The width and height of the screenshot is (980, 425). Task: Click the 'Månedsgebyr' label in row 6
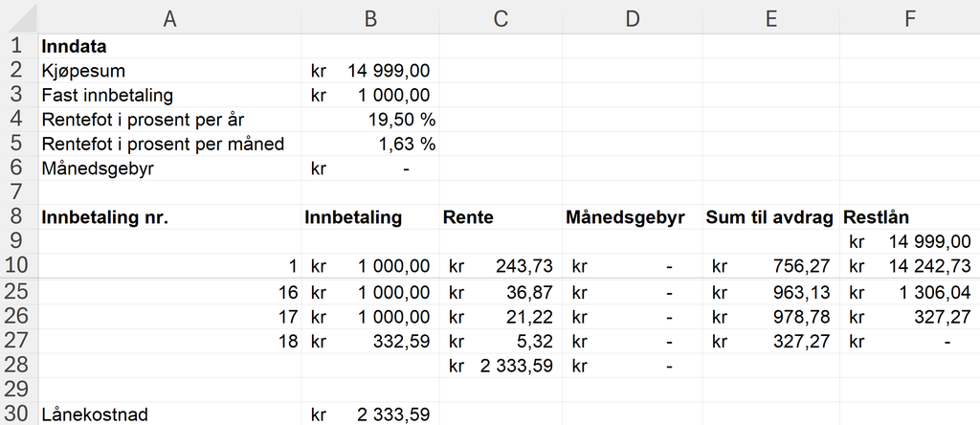point(169,168)
